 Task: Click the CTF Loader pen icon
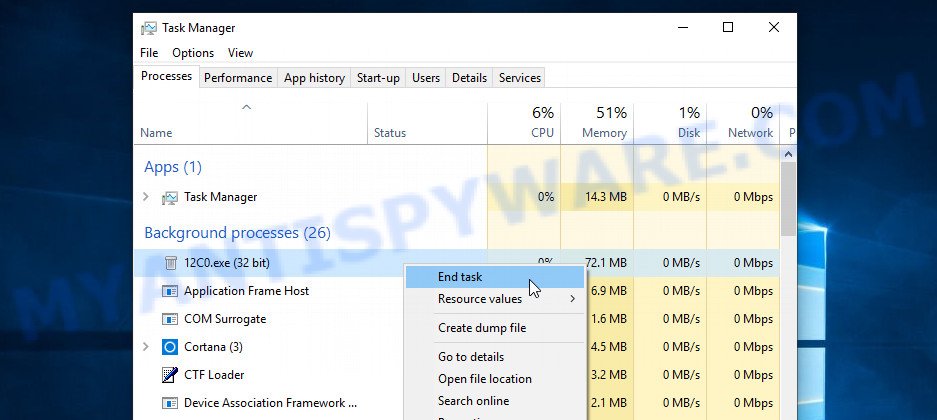170,375
